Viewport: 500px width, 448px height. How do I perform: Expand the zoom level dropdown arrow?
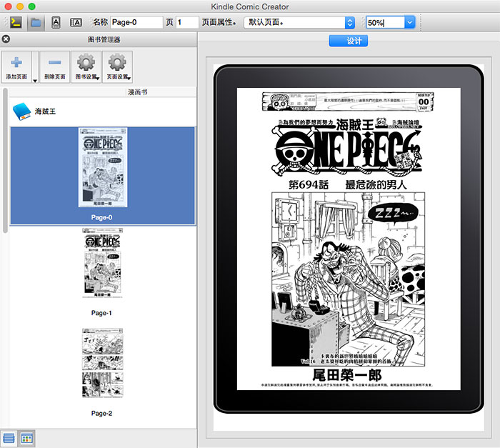(x=410, y=22)
